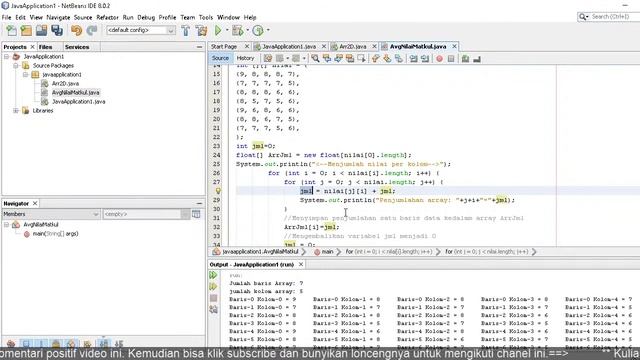This screenshot has height=360, width=640.
Task: Open the Debug menu
Action: point(146,18)
